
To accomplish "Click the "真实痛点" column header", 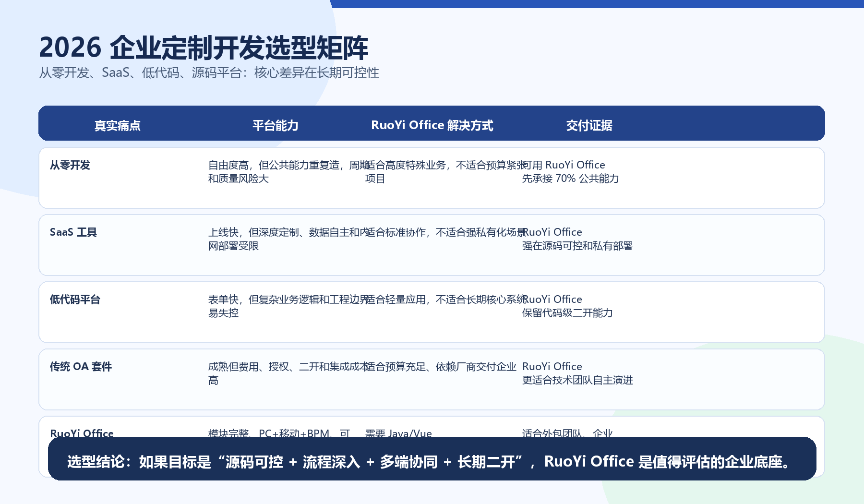I will 118,125.
